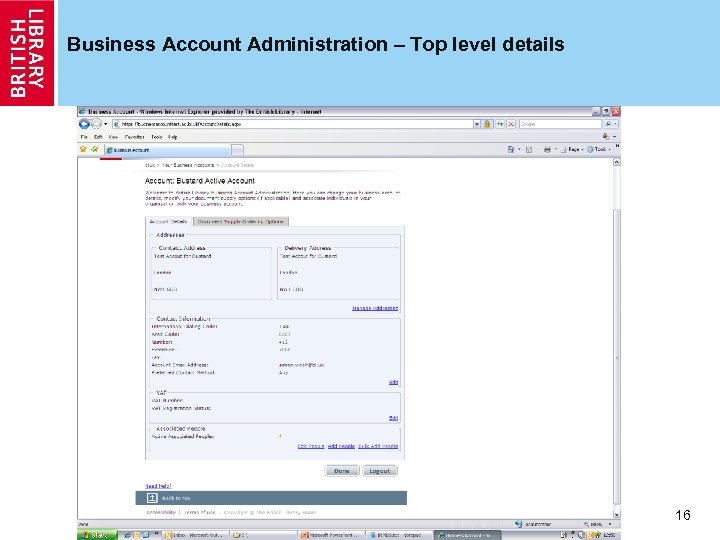The height and width of the screenshot is (540, 720).
Task: Open Microsoft PowerPoint taskbar item
Action: tap(331, 535)
